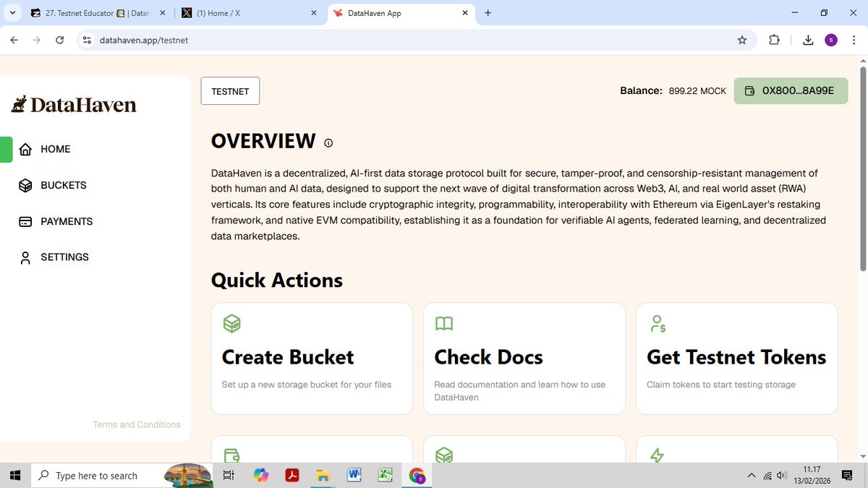Open the HOME sidebar house icon
The image size is (868, 488).
25,150
